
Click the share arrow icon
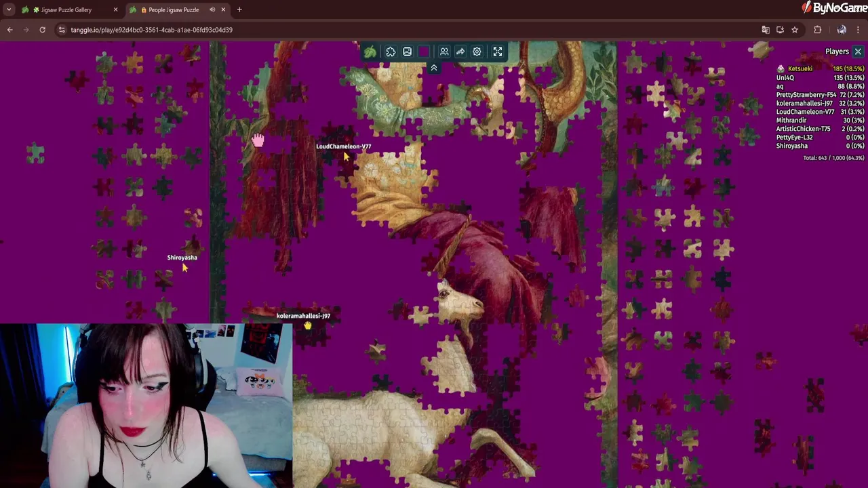point(460,52)
